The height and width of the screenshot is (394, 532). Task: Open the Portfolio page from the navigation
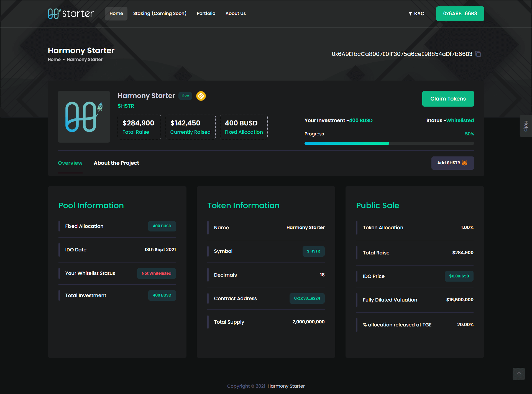point(206,14)
